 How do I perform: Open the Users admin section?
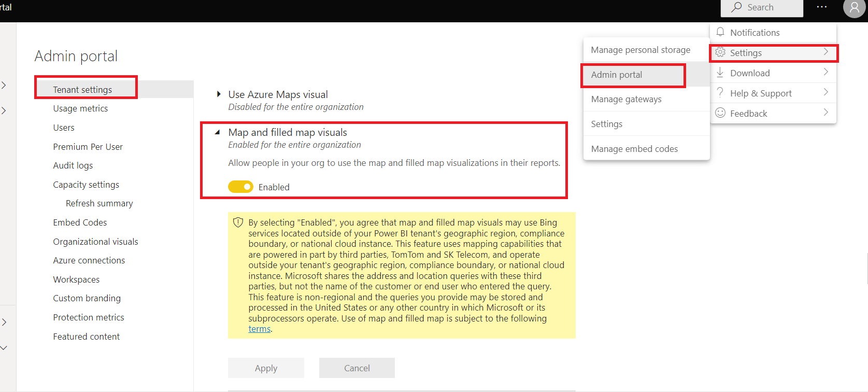coord(64,128)
